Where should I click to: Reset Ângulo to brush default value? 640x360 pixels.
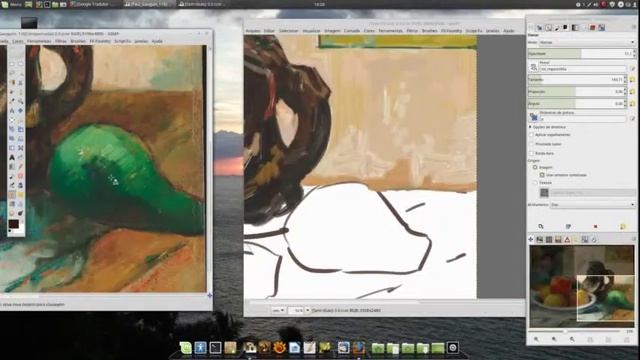pyautogui.click(x=632, y=104)
